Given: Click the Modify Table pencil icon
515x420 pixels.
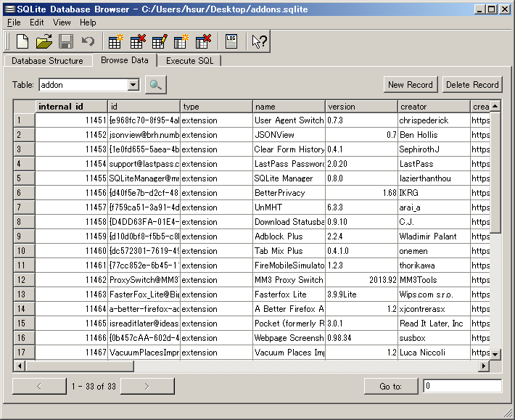Looking at the screenshot, I should point(159,41).
